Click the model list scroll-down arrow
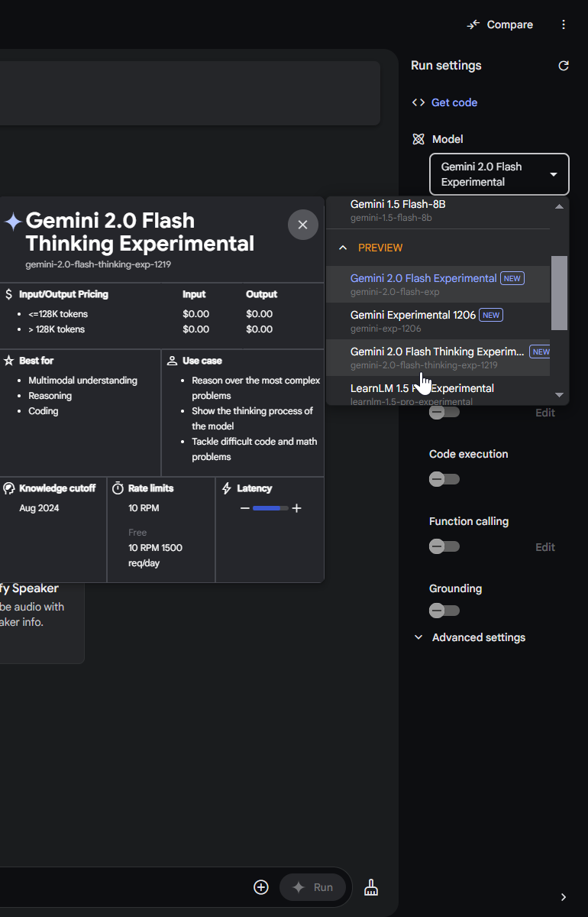The height and width of the screenshot is (917, 588). [x=559, y=395]
